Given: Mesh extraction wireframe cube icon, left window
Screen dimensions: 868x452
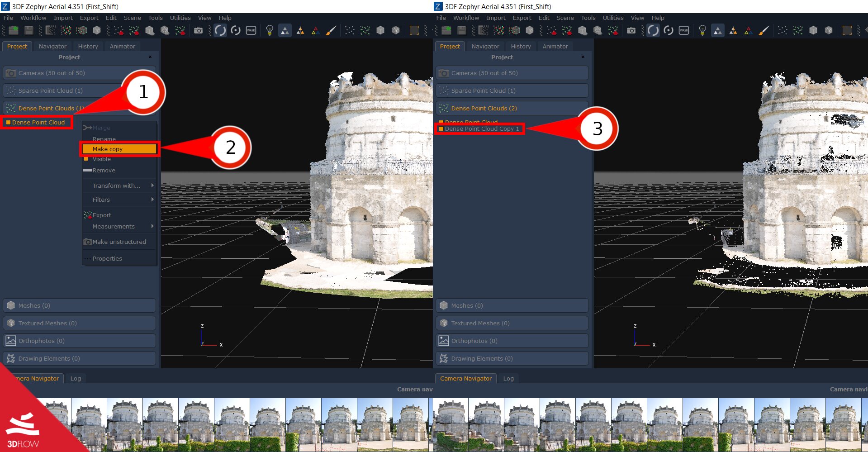Looking at the screenshot, I should tap(81, 30).
